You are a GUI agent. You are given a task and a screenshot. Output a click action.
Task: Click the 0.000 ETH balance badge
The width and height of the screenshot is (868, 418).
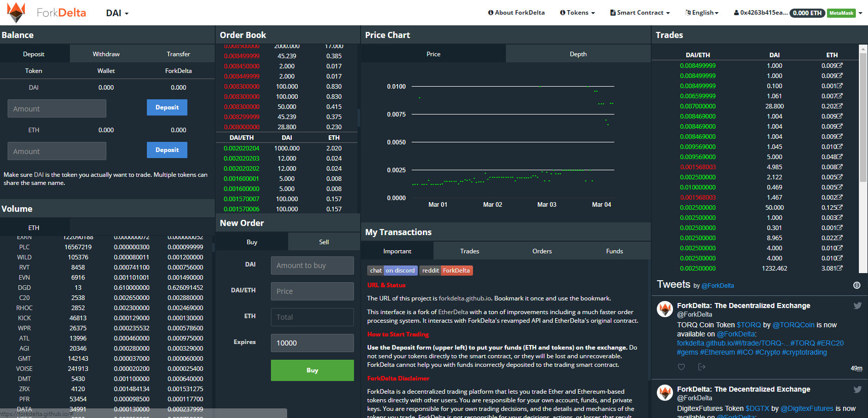click(807, 13)
